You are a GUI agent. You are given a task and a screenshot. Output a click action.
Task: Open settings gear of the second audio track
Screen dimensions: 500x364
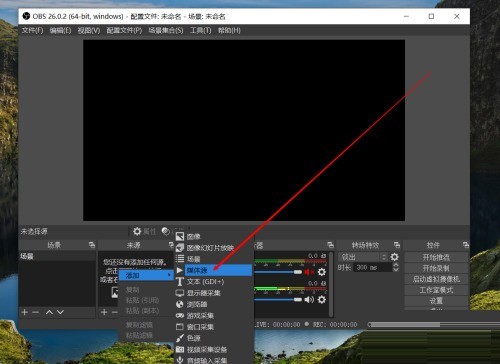(322, 300)
